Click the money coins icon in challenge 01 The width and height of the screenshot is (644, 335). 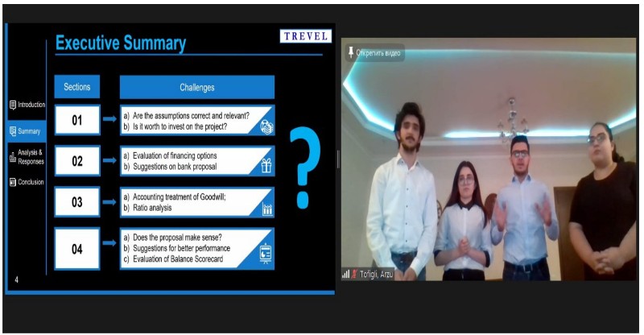coord(266,127)
